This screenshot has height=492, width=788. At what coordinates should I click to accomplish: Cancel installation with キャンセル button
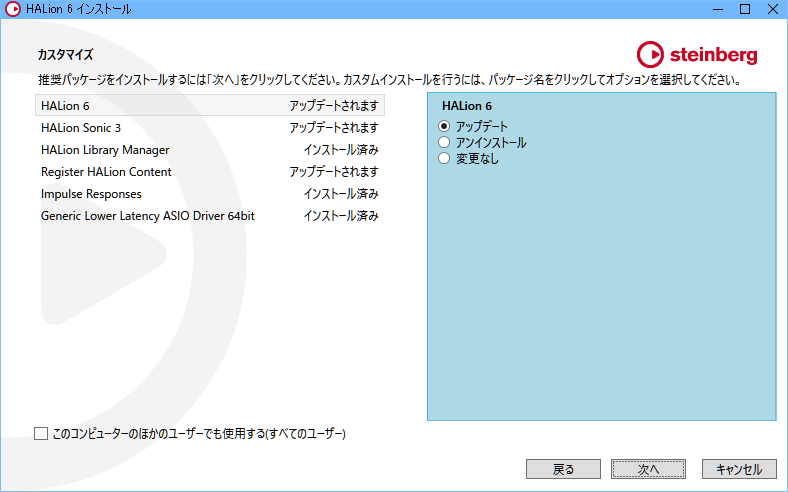coord(739,469)
